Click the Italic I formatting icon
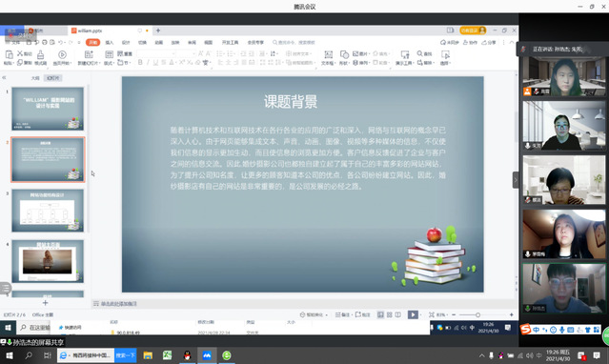Viewport: 609px width, 364px height. [x=148, y=62]
